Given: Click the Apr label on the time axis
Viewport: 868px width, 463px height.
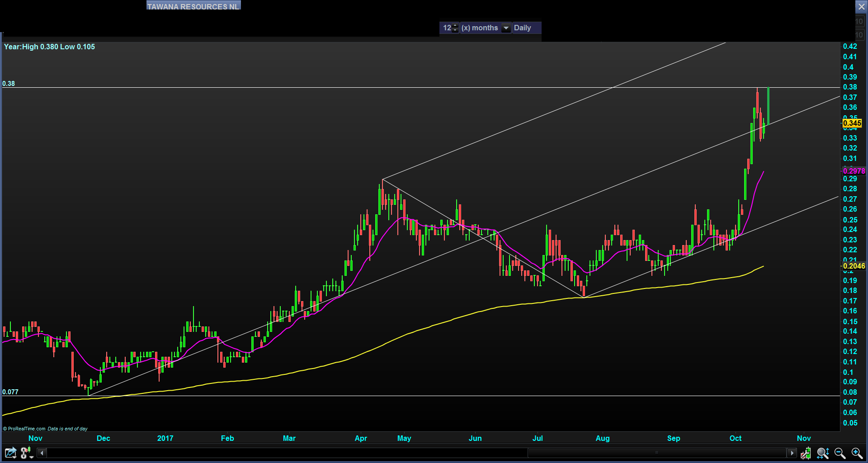Looking at the screenshot, I should (x=361, y=438).
